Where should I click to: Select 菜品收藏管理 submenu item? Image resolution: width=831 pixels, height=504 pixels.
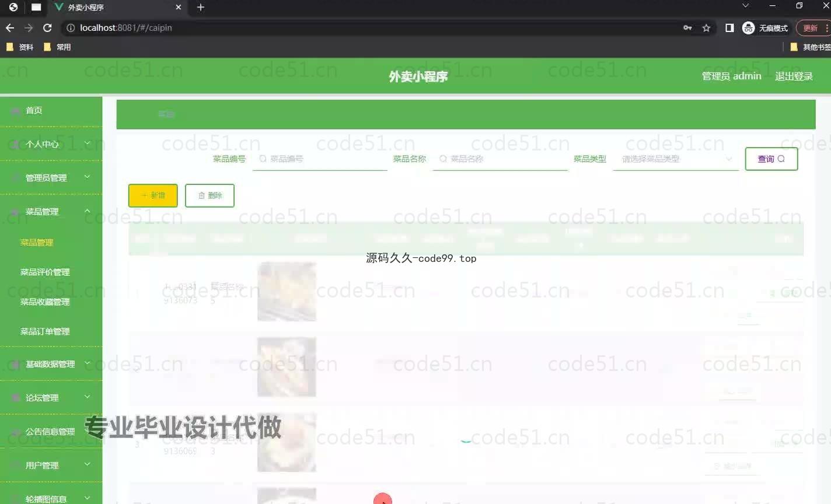point(45,302)
